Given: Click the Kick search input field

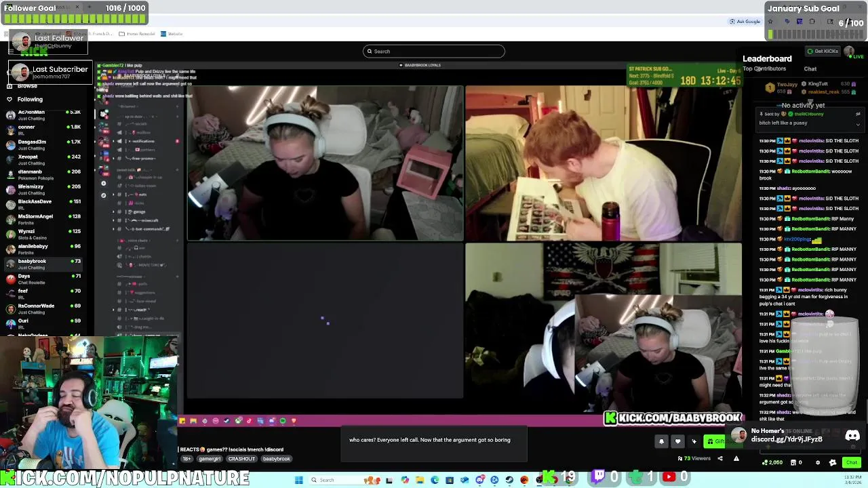Looking at the screenshot, I should (x=434, y=51).
